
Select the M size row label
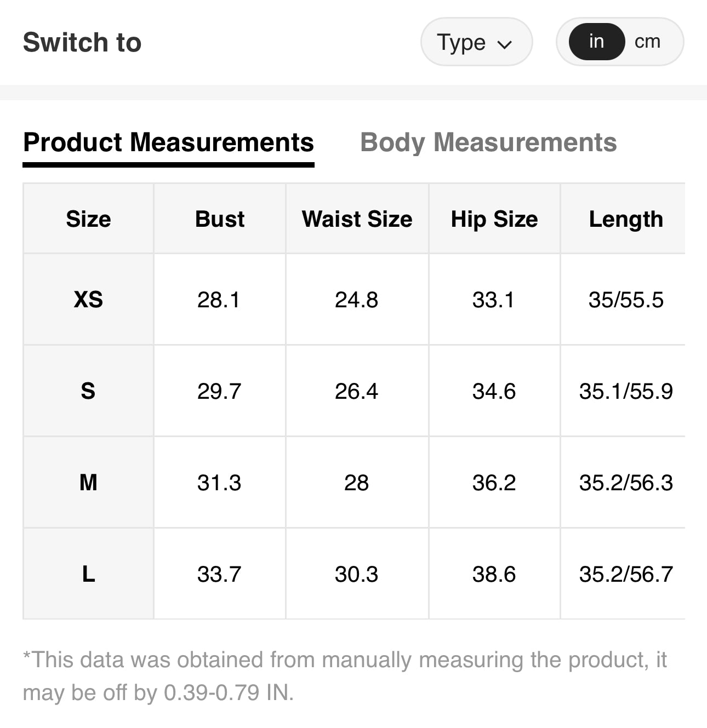88,483
